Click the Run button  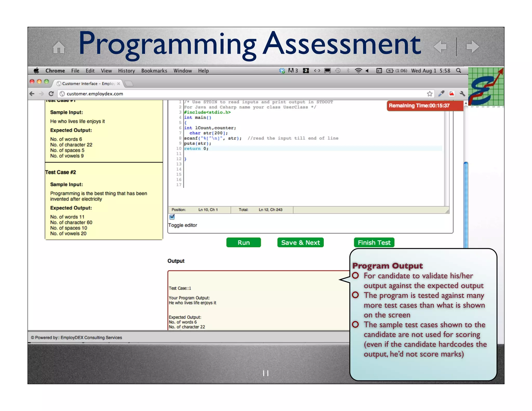point(243,242)
